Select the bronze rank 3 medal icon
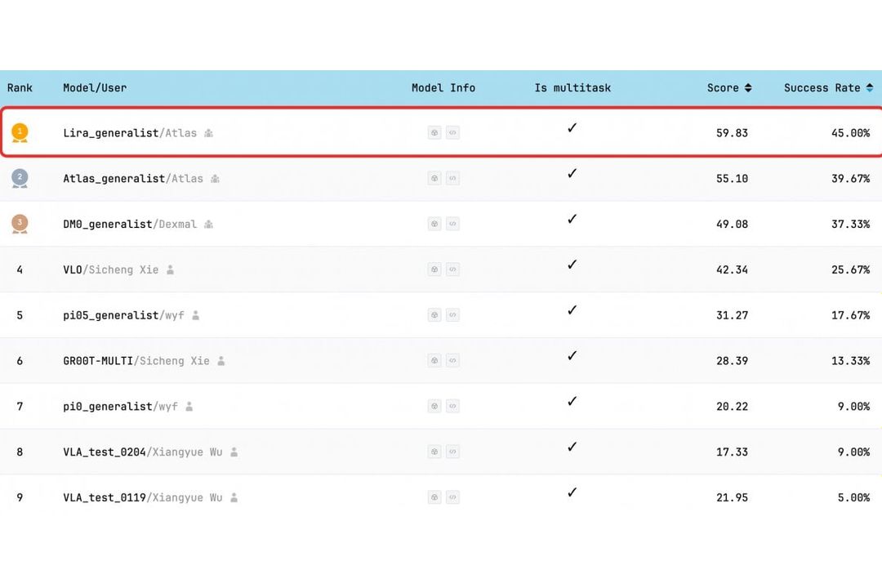Screen dimensions: 882x588 (20, 224)
